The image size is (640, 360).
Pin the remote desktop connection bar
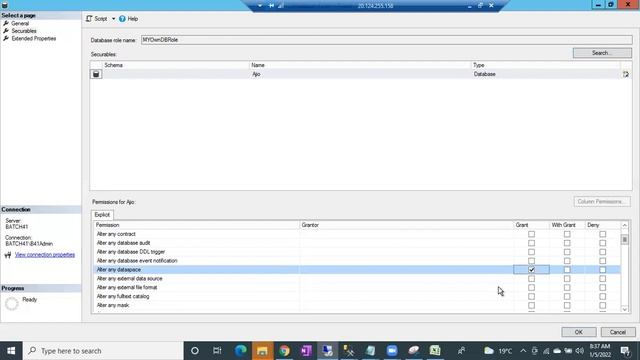click(271, 6)
